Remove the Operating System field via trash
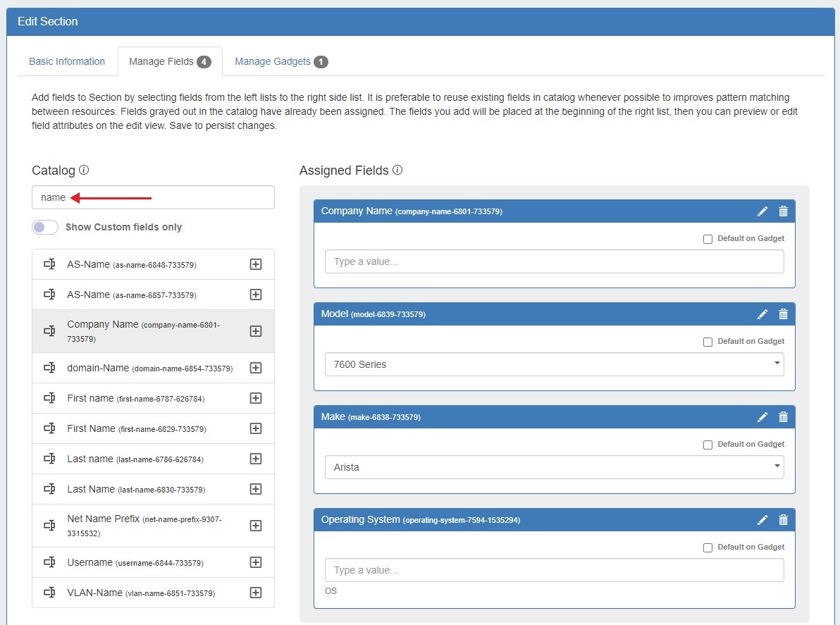The image size is (840, 625). point(783,520)
